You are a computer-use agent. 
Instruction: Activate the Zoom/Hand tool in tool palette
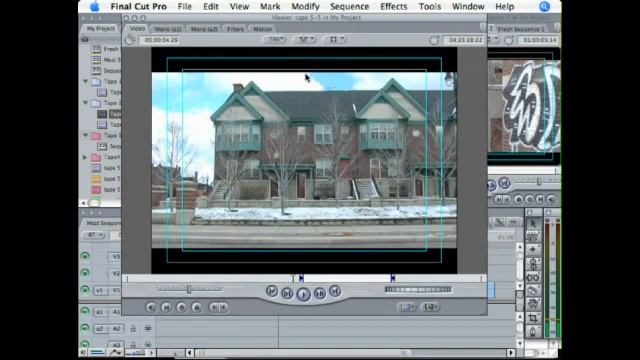click(x=533, y=304)
